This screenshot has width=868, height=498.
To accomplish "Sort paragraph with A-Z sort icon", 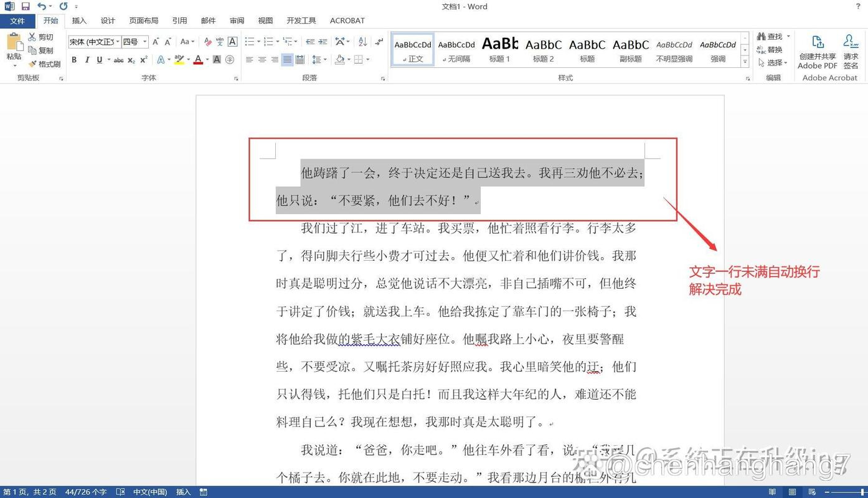I will point(362,42).
